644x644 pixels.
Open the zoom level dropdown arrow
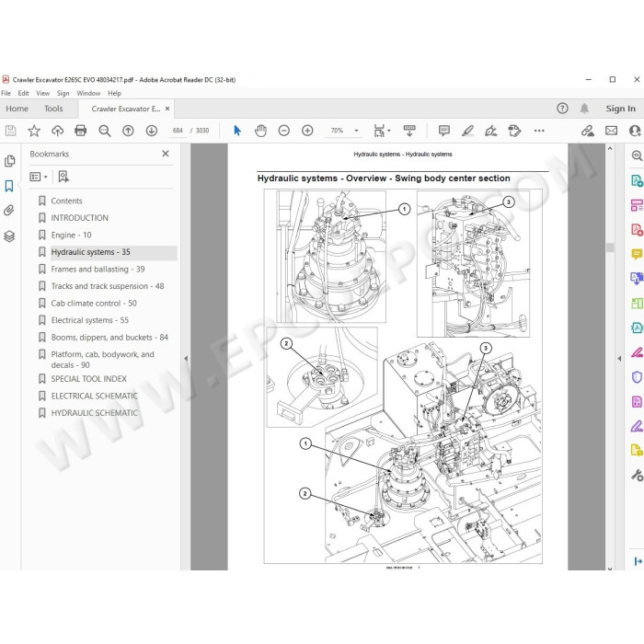[x=356, y=131]
